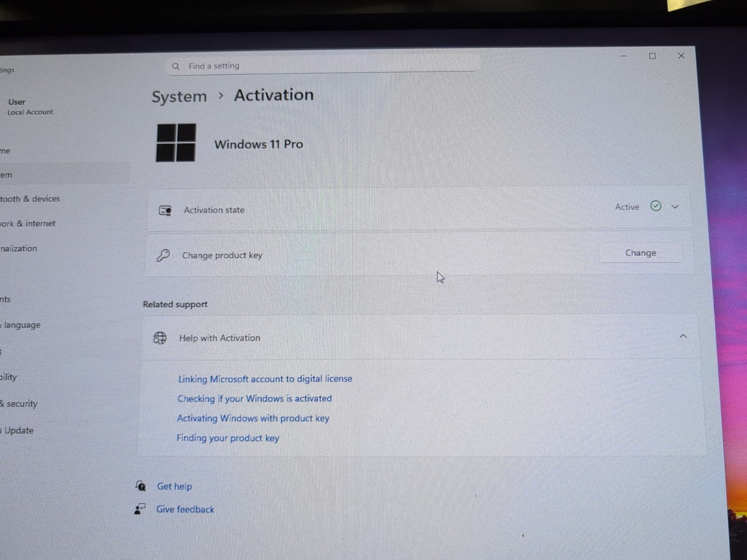Open Linking Microsoft account to digital license
This screenshot has width=747, height=560.
tap(265, 379)
